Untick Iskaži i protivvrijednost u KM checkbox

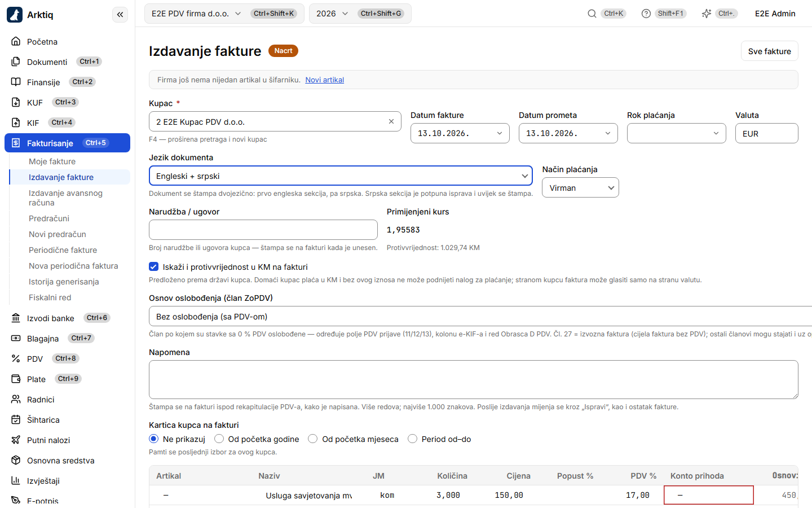pyautogui.click(x=153, y=266)
